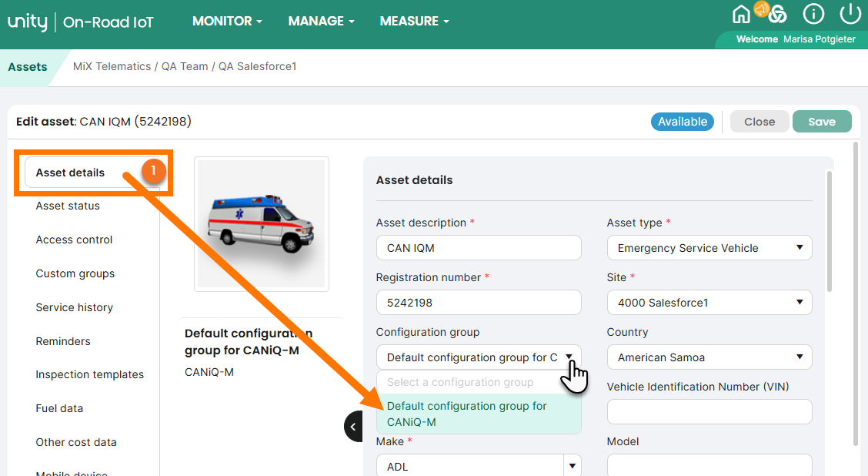Expand the Asset type dropdown
The image size is (868, 476).
tap(709, 248)
